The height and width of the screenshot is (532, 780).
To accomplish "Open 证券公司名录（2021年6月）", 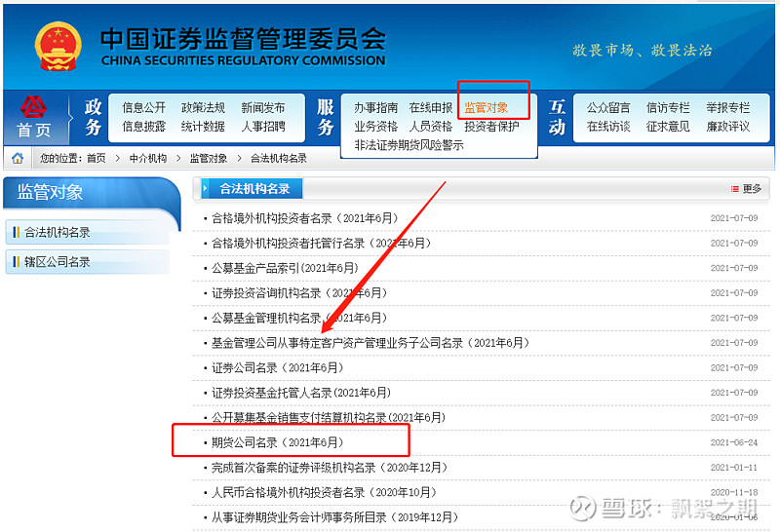I will click(x=278, y=367).
